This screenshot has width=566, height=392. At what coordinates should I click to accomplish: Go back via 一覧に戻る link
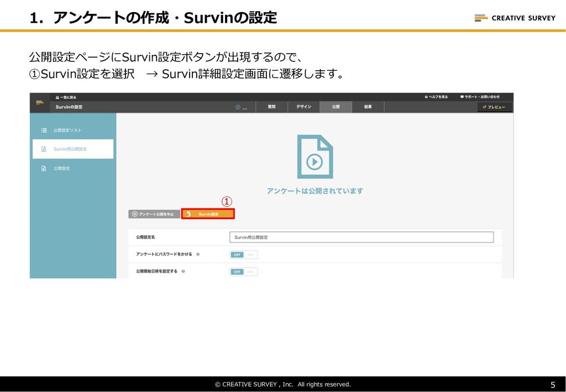tap(66, 97)
